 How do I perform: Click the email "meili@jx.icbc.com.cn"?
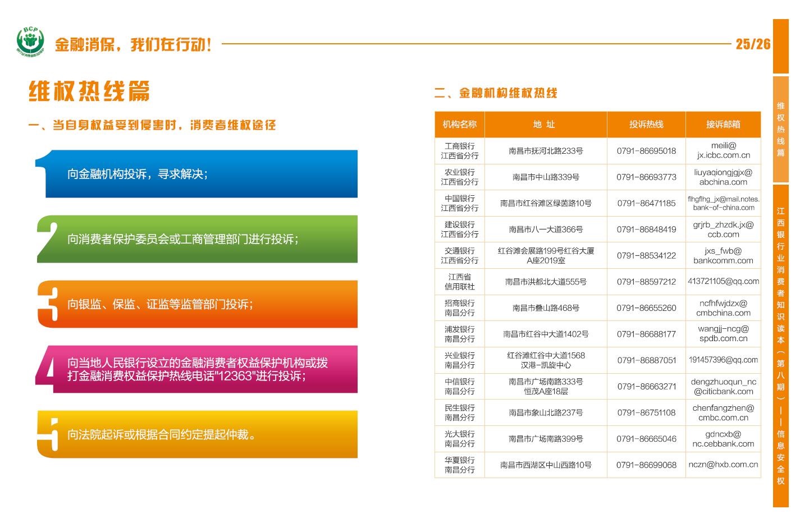pos(723,151)
